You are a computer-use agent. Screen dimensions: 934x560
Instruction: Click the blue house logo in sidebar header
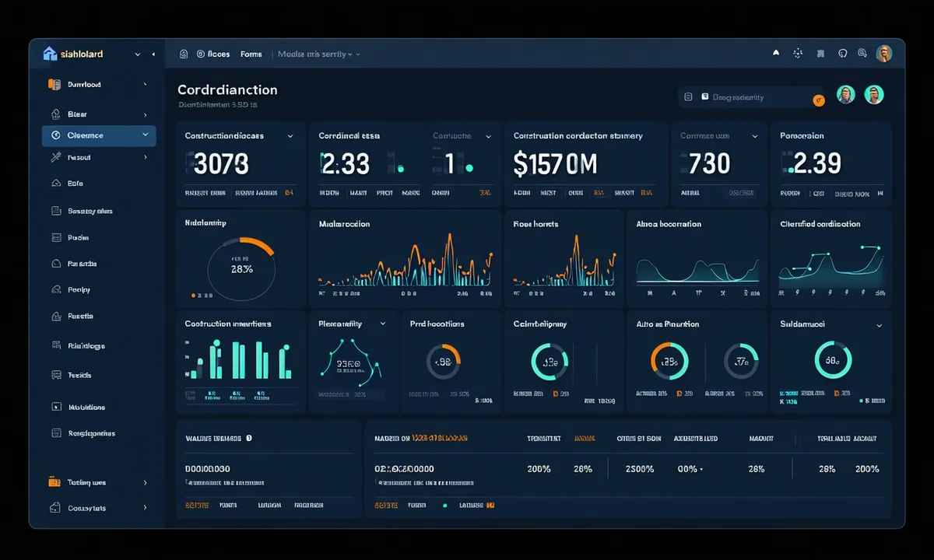coord(50,54)
